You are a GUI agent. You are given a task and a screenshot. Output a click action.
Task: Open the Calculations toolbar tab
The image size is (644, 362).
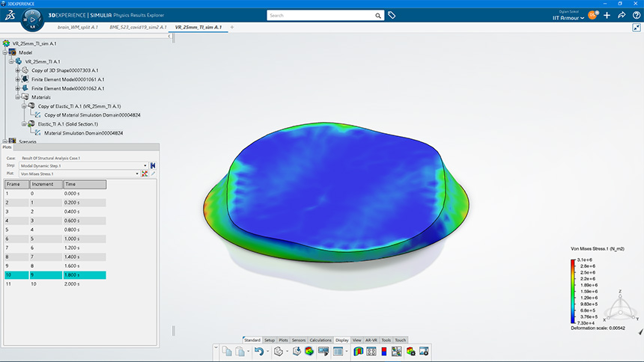tap(321, 340)
